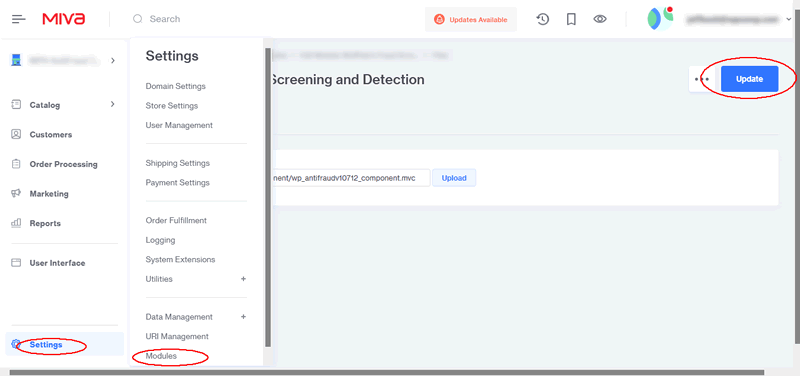800x376 pixels.
Task: Open Order Processing in sidebar
Action: pyautogui.click(x=63, y=164)
